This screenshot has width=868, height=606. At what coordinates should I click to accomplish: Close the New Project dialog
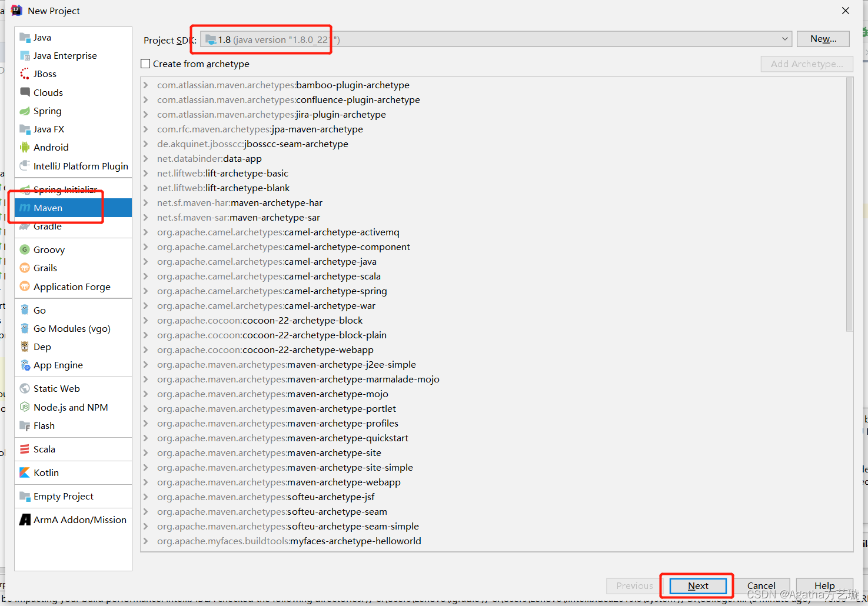(x=846, y=11)
